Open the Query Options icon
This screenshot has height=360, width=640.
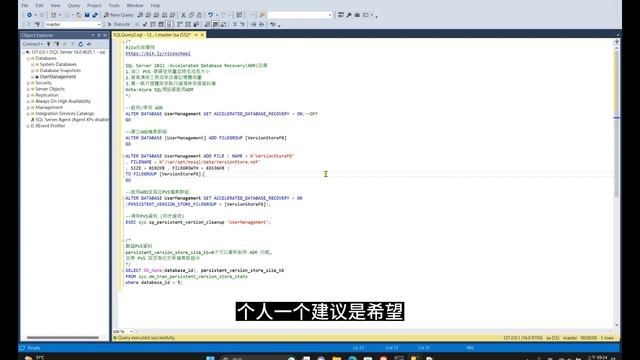161,24
